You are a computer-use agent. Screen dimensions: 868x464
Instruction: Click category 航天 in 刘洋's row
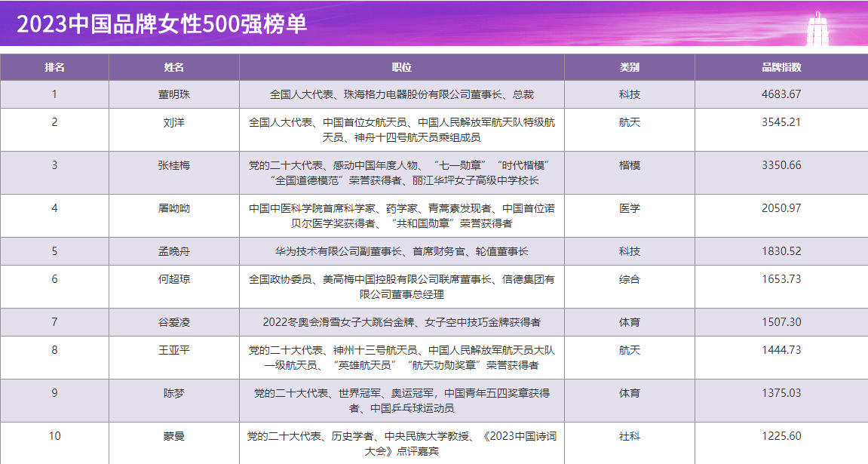pos(630,122)
